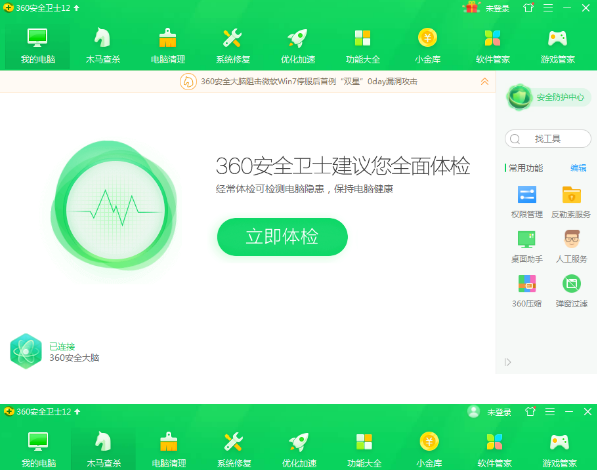Open skin shirt icon in top title bar

(x=528, y=8)
